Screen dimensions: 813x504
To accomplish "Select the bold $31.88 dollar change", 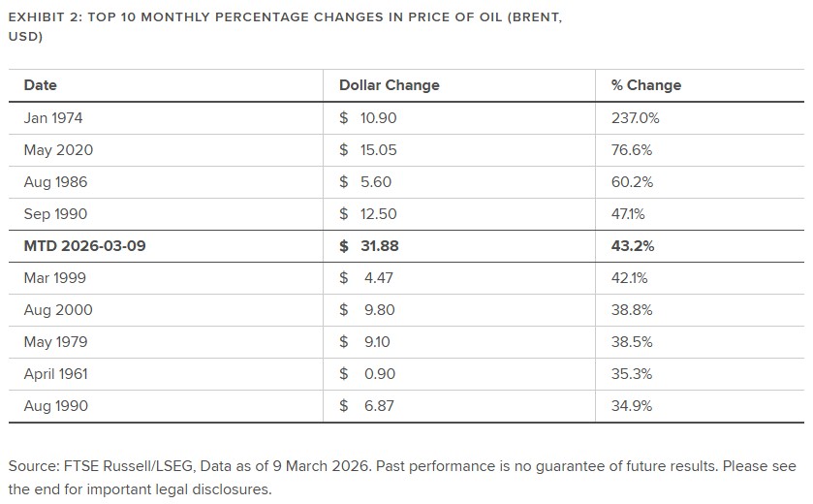I will (x=369, y=246).
